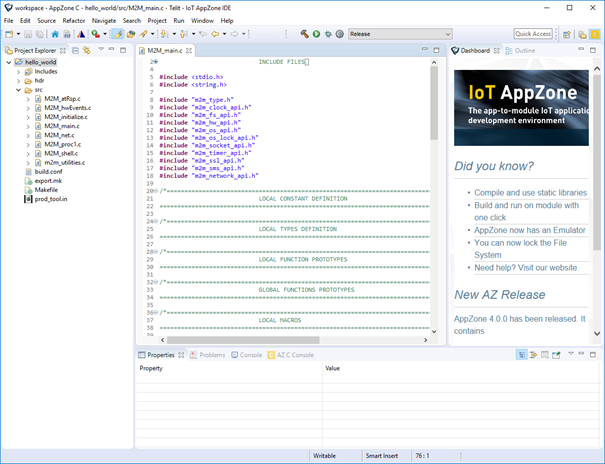The width and height of the screenshot is (605, 464).
Task: Click the Search flashlight icon in toolbar
Action: pyautogui.click(x=144, y=34)
